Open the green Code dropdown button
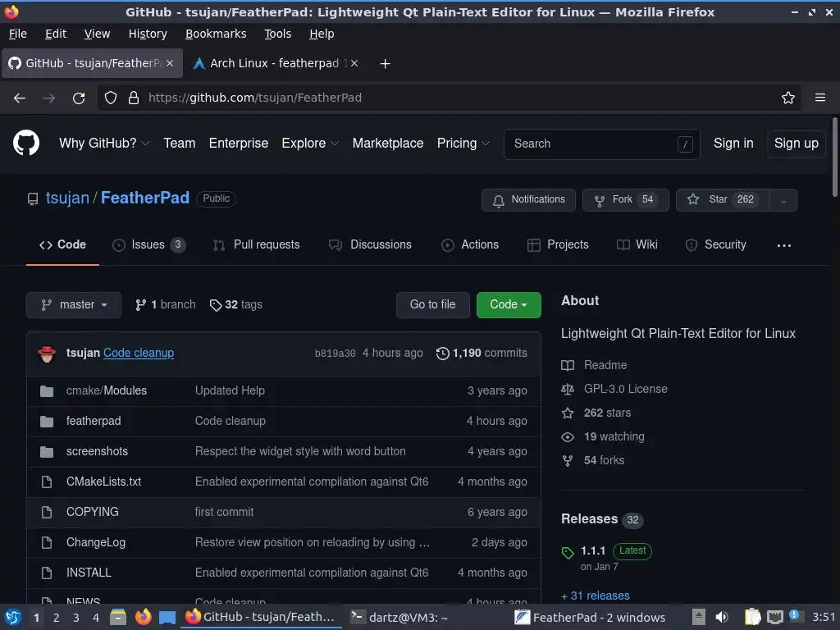840x630 pixels. (x=509, y=305)
